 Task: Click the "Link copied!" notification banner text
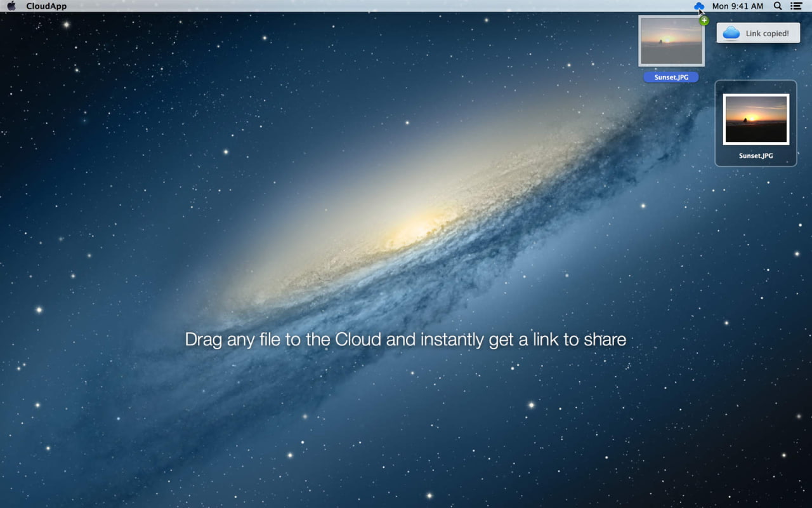click(x=768, y=34)
